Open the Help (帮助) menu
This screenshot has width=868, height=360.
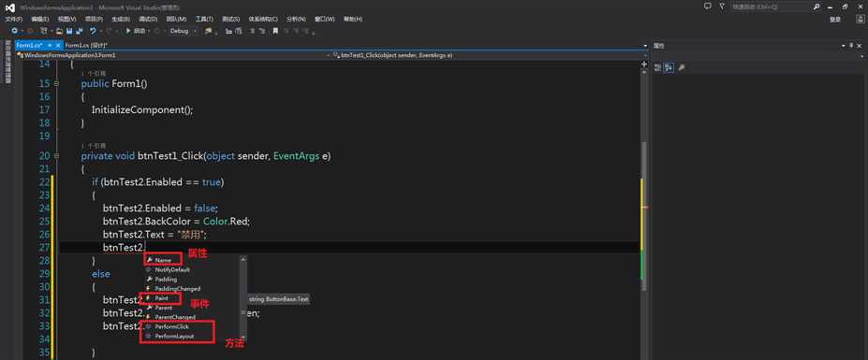coord(353,19)
